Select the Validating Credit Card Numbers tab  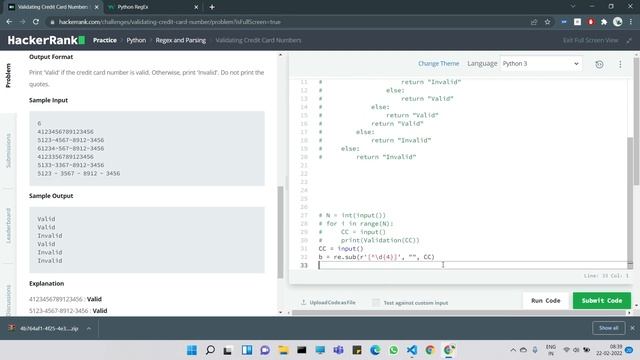[52, 7]
